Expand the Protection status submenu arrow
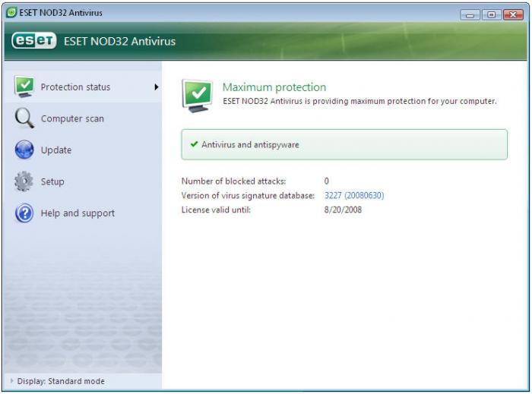The image size is (532, 394). [157, 87]
